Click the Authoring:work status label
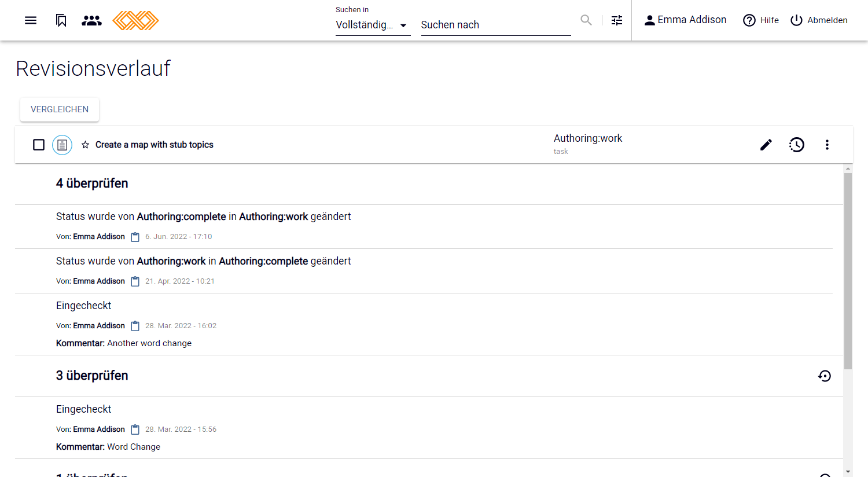868x492 pixels. [x=588, y=138]
